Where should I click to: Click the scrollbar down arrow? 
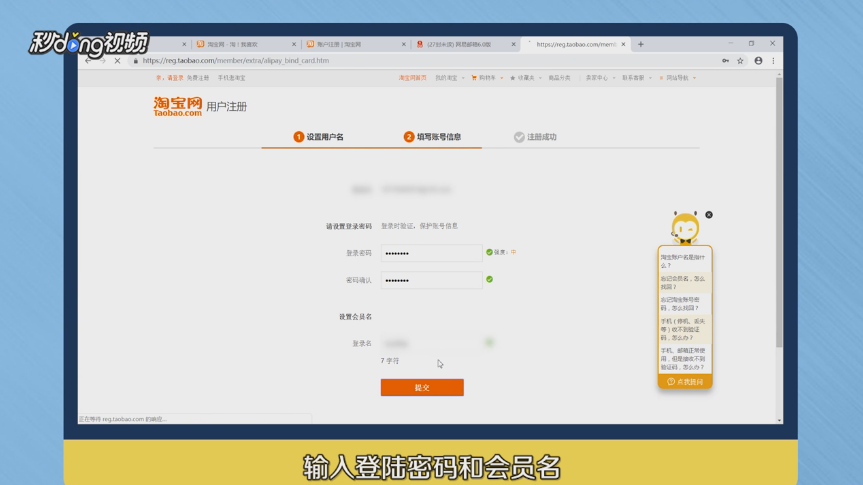[x=779, y=420]
